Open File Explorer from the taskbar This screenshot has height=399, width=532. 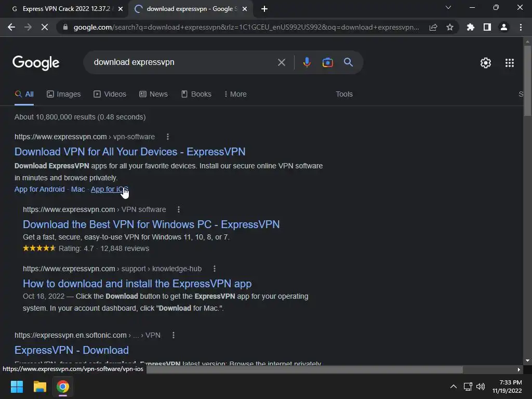point(39,387)
